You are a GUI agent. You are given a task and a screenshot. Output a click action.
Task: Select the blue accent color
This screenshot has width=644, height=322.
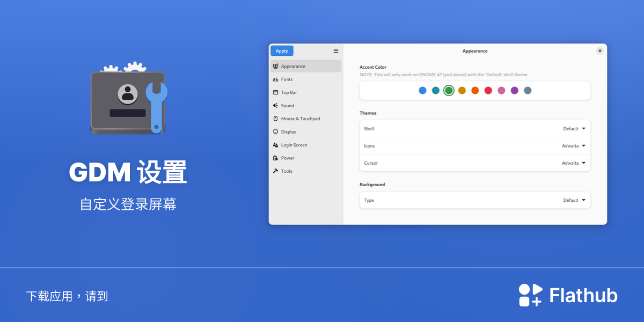(423, 90)
